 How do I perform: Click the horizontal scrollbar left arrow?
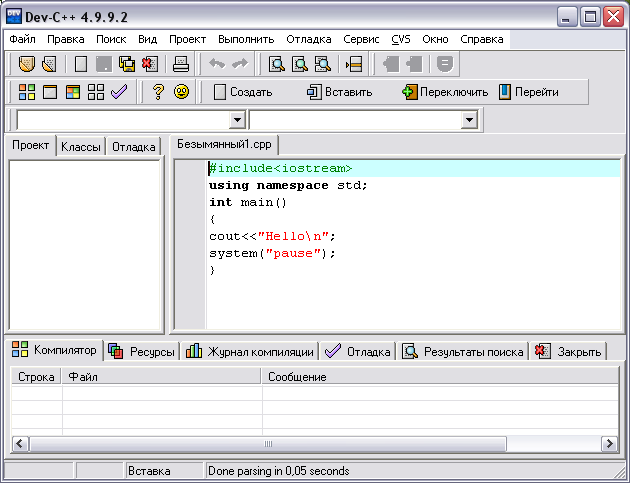tap(20, 444)
